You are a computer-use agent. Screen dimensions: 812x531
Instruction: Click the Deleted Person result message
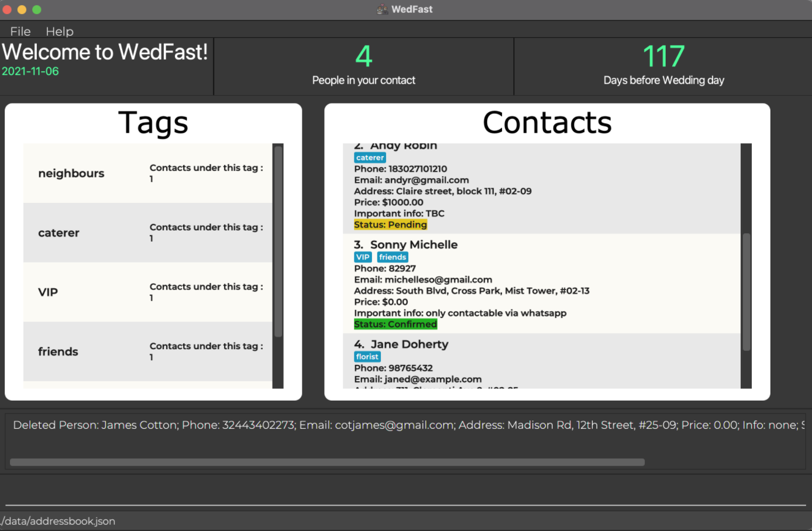point(408,425)
